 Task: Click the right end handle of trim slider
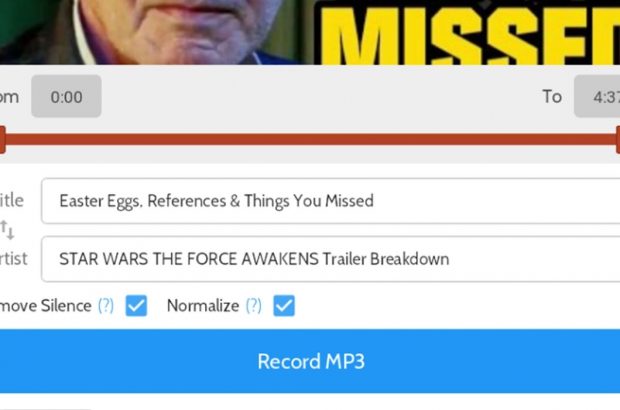618,140
